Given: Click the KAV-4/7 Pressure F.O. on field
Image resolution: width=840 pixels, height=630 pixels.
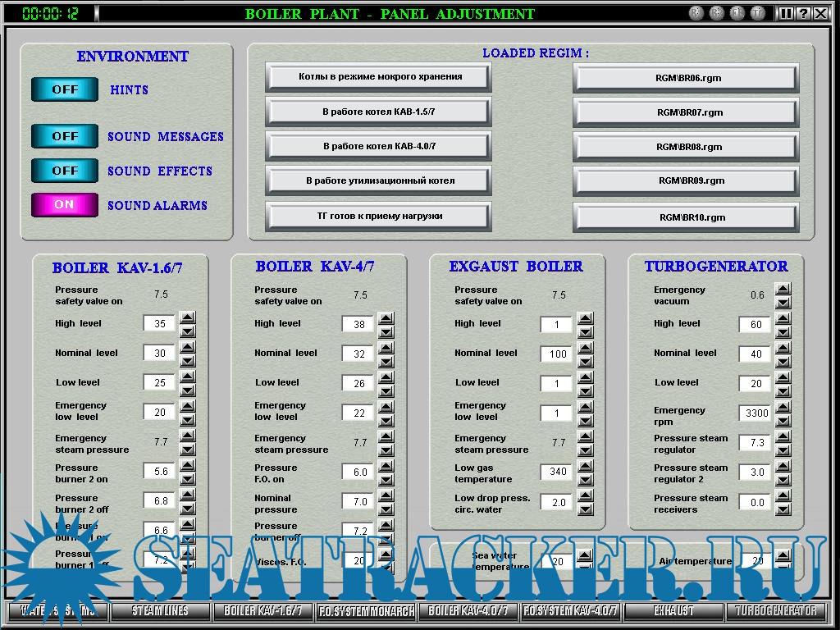Looking at the screenshot, I should coord(359,472).
